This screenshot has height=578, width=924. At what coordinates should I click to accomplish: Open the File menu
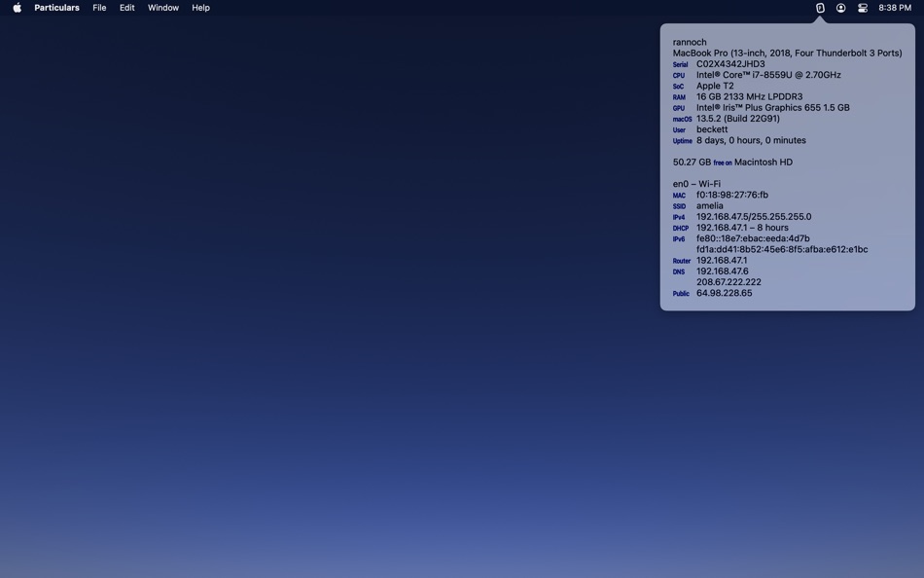pos(99,8)
